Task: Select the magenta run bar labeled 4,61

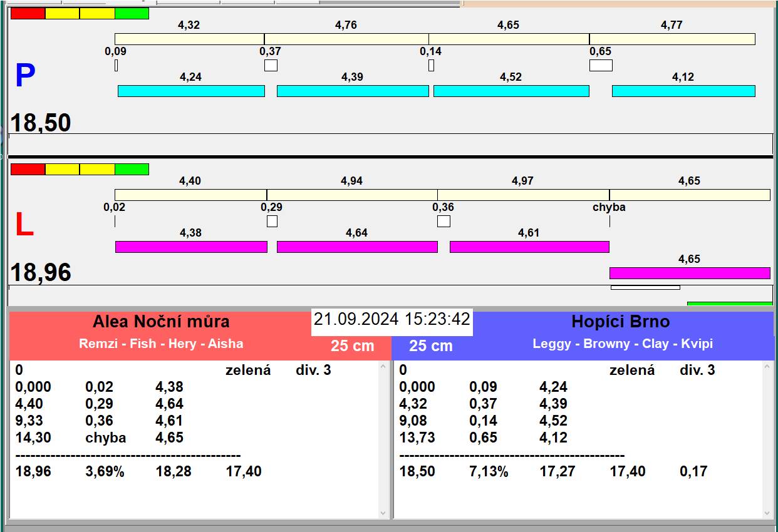Action: tap(529, 247)
